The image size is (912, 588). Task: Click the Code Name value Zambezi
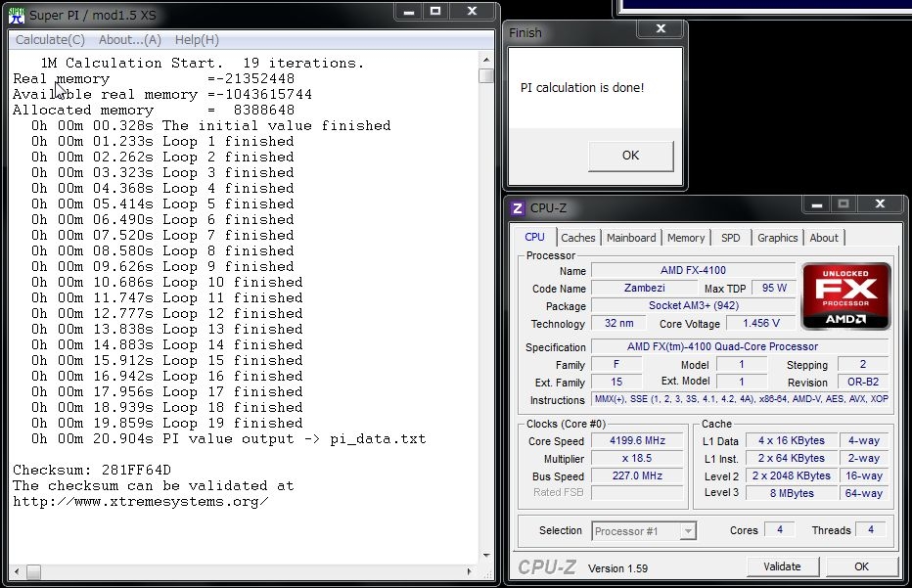[x=644, y=288]
